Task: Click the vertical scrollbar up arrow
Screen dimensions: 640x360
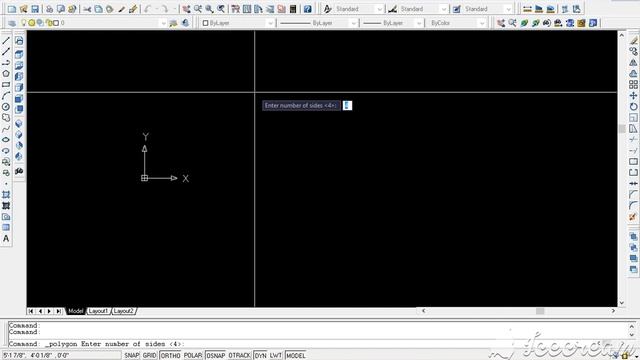Action: (622, 35)
